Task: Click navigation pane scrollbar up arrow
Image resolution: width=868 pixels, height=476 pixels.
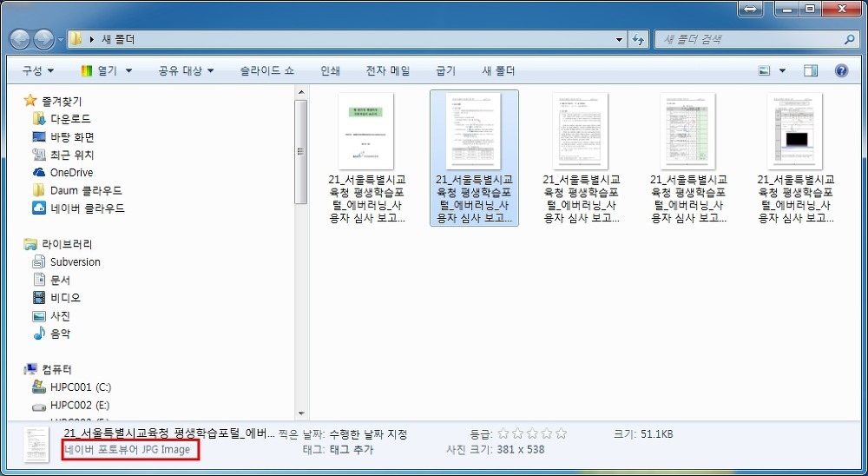Action: pos(301,93)
